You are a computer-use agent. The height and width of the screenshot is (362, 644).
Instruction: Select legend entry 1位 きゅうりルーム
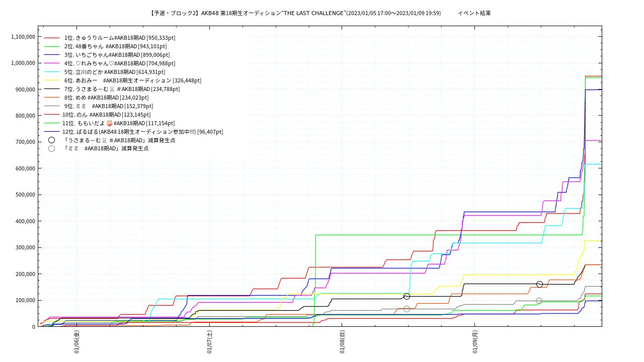pyautogui.click(x=120, y=38)
